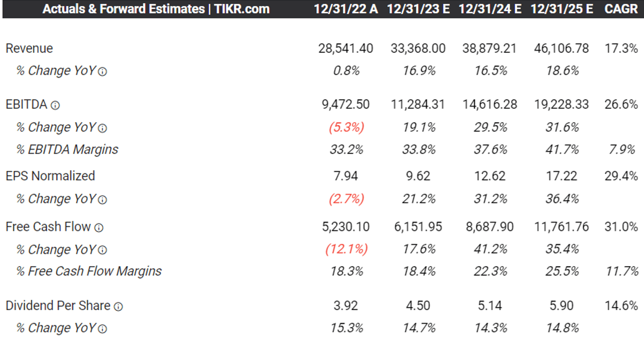Select the % Free Cash Flow Margins label
644x343 pixels.
point(89,271)
